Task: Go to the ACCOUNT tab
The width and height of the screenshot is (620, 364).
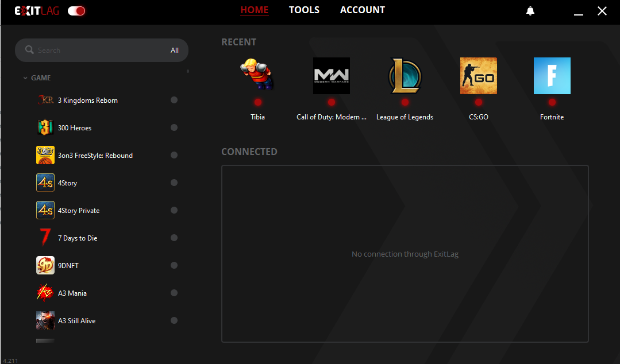Action: pyautogui.click(x=363, y=10)
